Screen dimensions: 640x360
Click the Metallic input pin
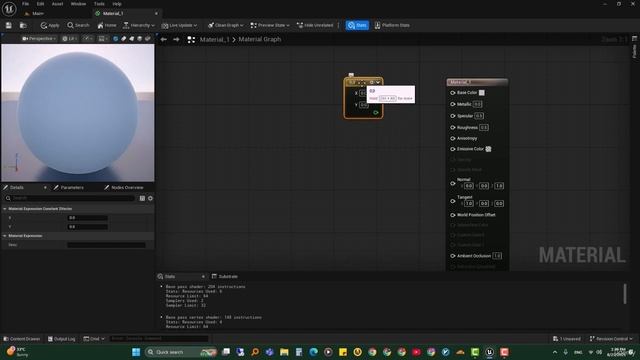pos(453,104)
